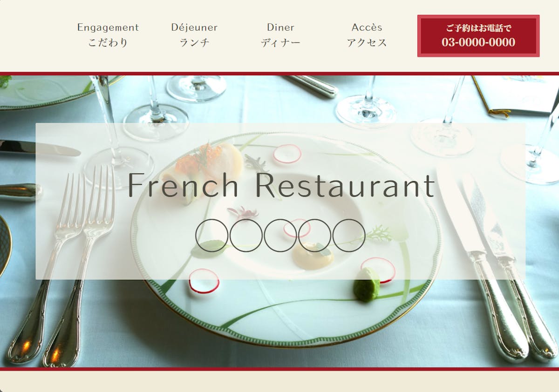Click the こだわり label in the navigation
559x392 pixels.
coord(108,42)
